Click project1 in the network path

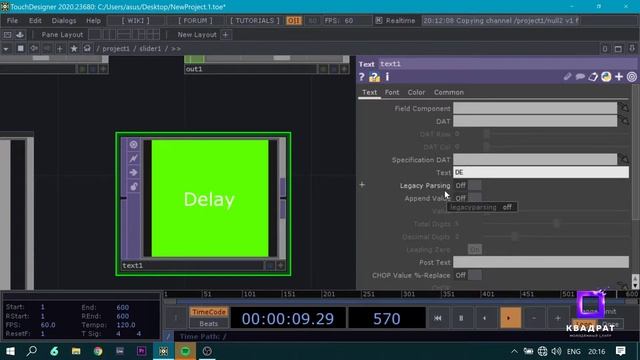(x=116, y=49)
